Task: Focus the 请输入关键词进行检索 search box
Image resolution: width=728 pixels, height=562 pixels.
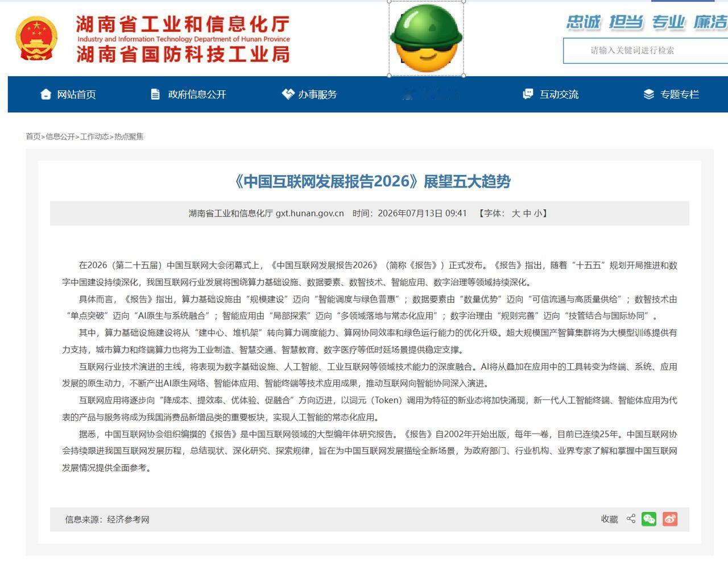Action: (x=646, y=51)
